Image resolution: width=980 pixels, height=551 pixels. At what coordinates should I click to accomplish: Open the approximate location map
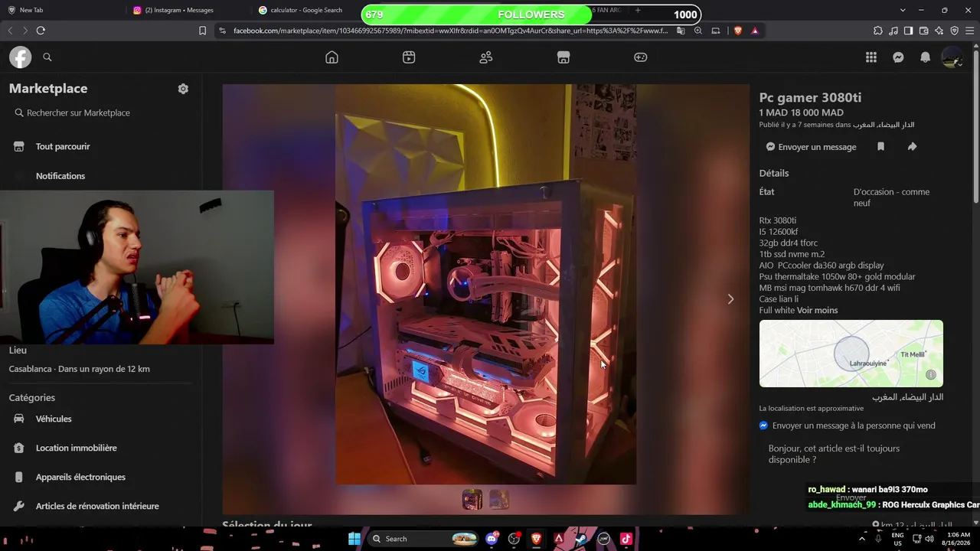pyautogui.click(x=851, y=354)
